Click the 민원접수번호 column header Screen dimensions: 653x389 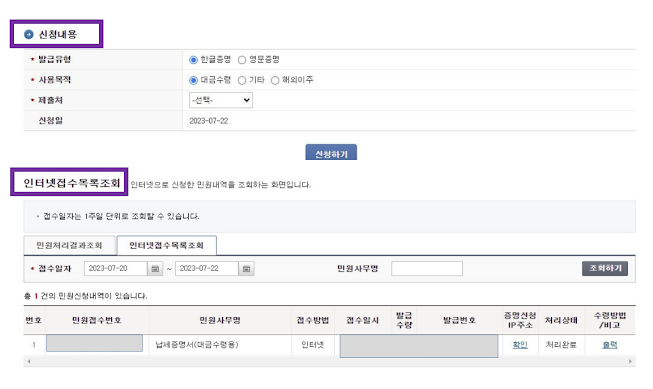tap(97, 320)
